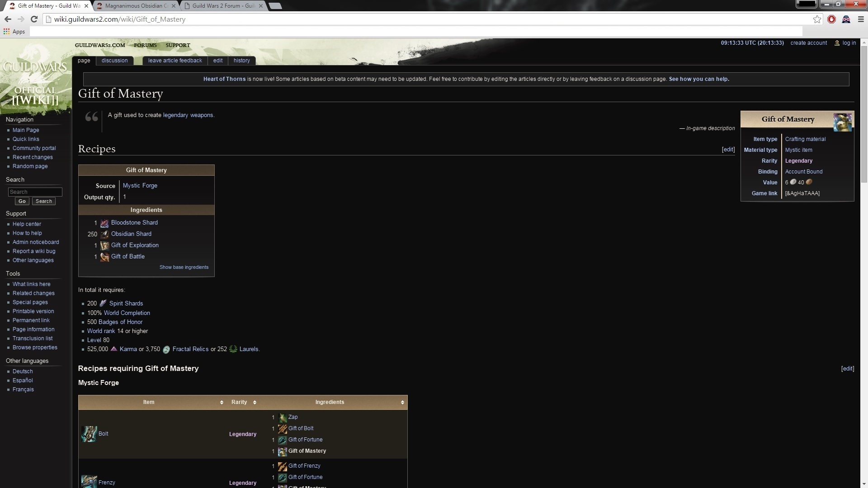This screenshot has height=488, width=868.
Task: Open Main Page in navigation
Action: click(26, 130)
